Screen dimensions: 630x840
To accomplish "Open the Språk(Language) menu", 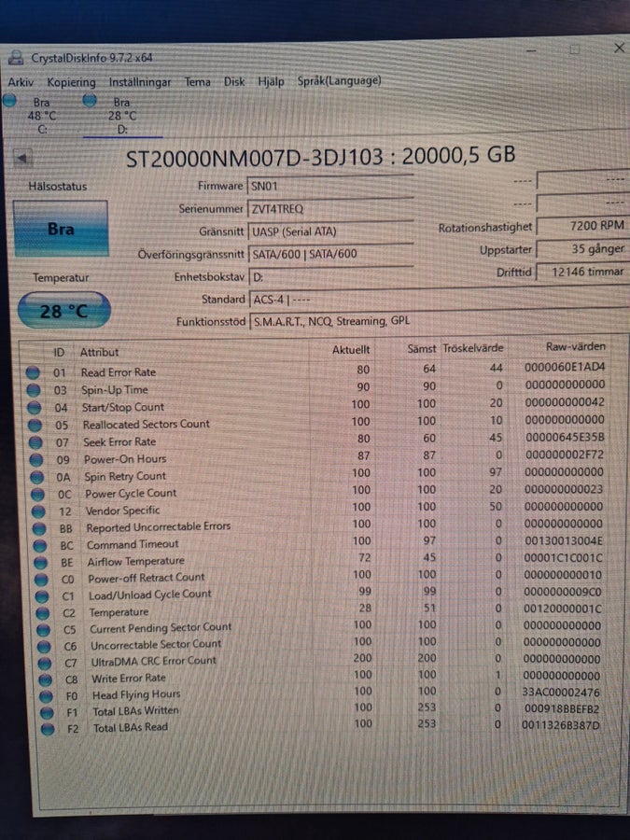I will tap(339, 81).
